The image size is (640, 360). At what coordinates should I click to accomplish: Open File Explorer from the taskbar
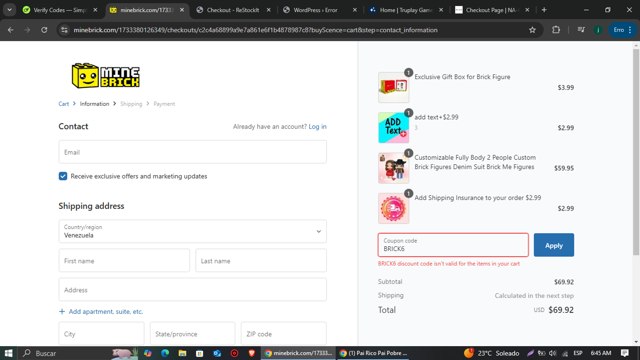[x=182, y=353]
